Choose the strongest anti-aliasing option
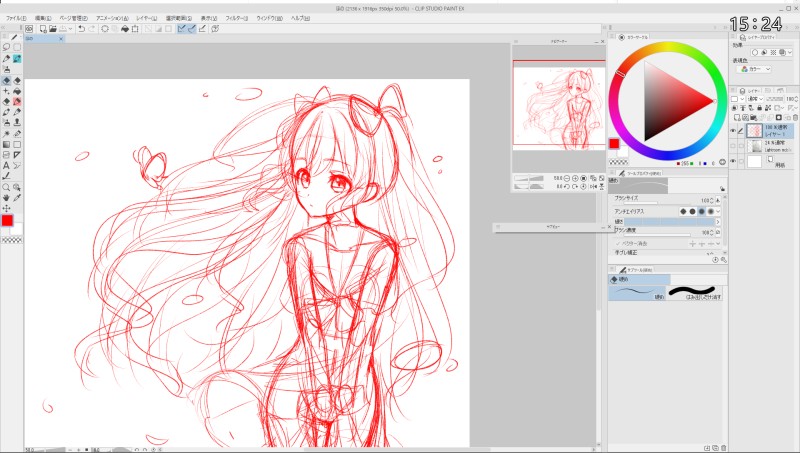Viewport: 800px width, 453px height. coord(711,211)
